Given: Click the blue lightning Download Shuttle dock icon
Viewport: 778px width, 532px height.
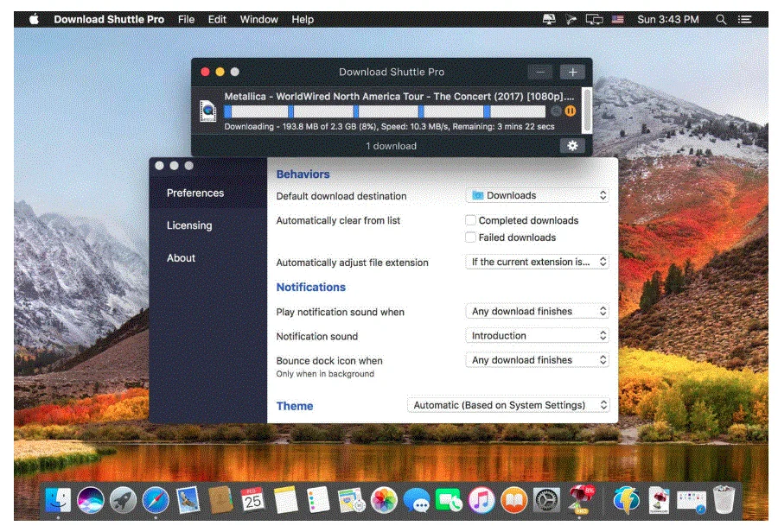Looking at the screenshot, I should click(626, 499).
